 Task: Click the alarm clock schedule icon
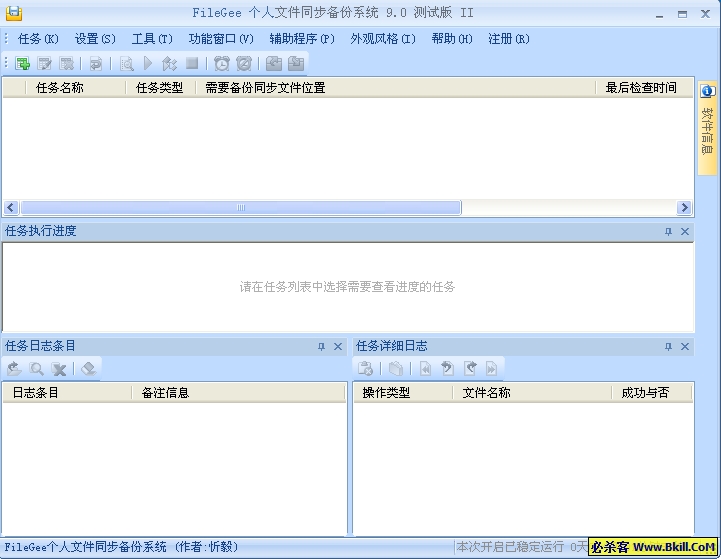222,64
